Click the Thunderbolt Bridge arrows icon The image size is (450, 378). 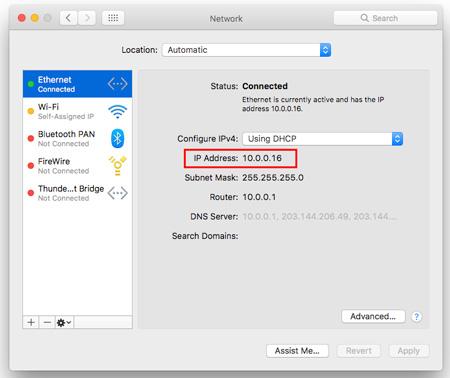pyautogui.click(x=117, y=193)
